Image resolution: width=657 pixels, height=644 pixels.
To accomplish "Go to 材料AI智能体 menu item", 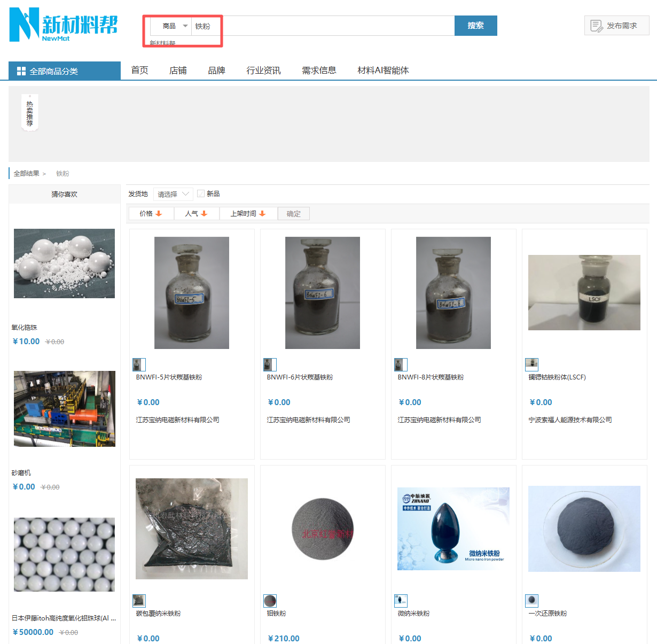I will (x=383, y=71).
